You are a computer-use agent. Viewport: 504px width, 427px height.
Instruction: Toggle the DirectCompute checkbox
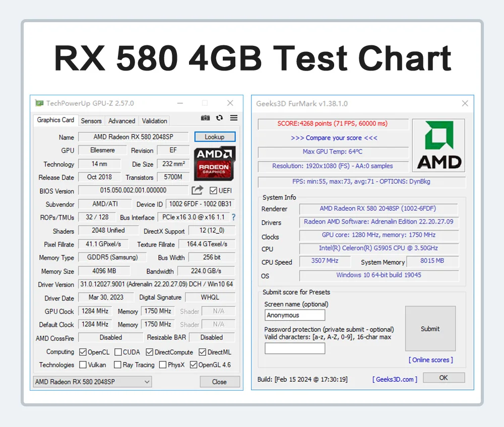tap(149, 352)
